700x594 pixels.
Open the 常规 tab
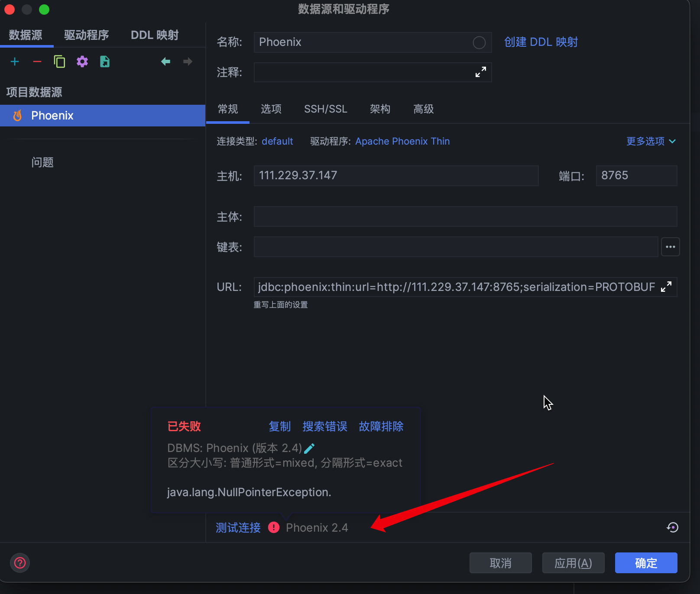click(x=228, y=109)
